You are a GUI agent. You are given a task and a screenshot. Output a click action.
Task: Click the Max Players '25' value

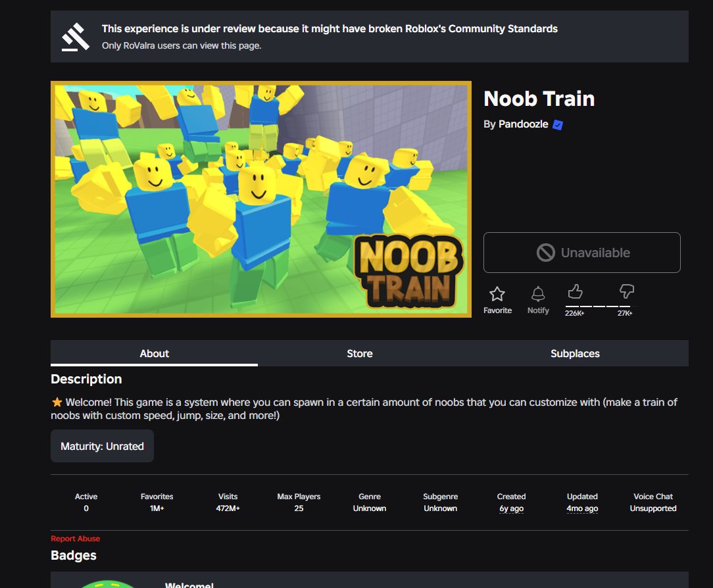pyautogui.click(x=299, y=508)
